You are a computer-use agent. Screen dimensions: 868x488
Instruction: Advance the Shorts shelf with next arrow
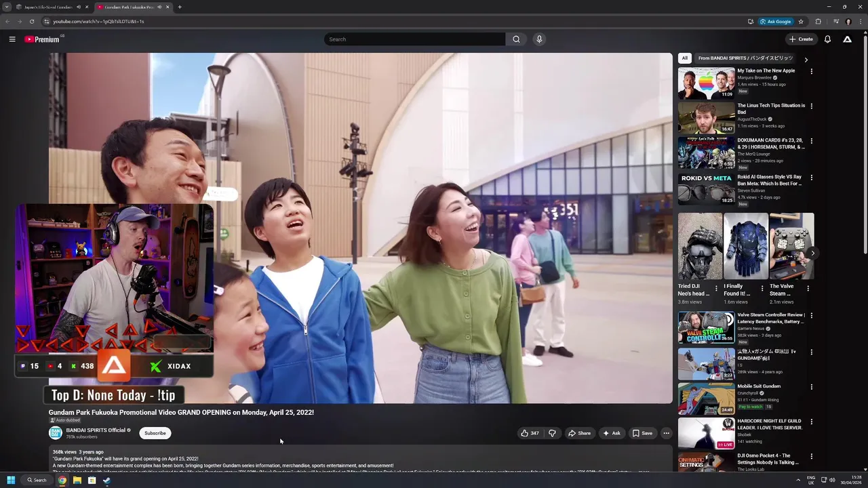(x=812, y=253)
